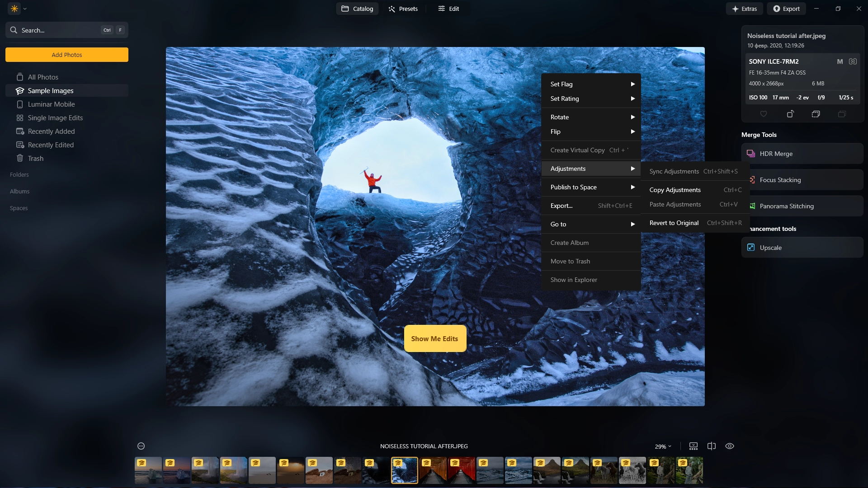The height and width of the screenshot is (488, 868).
Task: Open the 29% zoom level dropdown
Action: pyautogui.click(x=663, y=446)
